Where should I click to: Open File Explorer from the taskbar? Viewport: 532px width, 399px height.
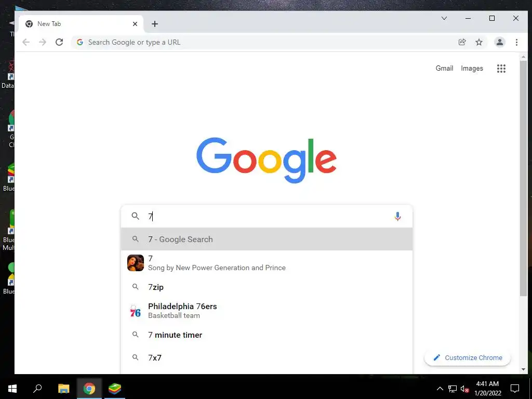pos(63,389)
